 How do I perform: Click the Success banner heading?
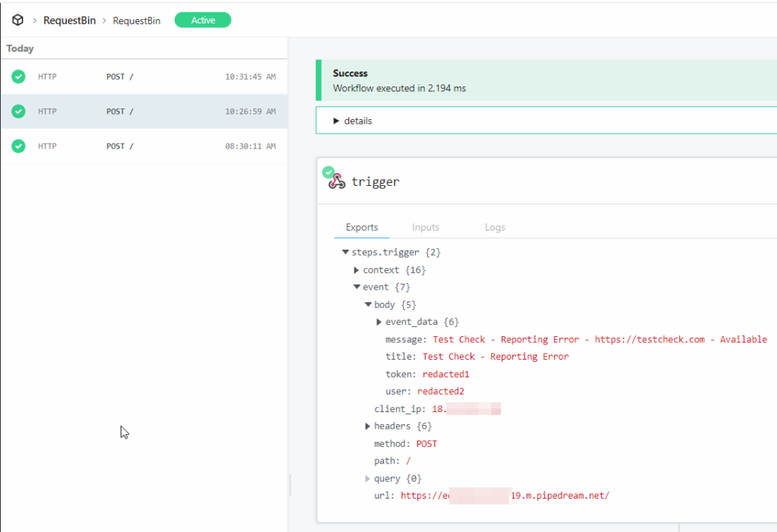coord(351,73)
